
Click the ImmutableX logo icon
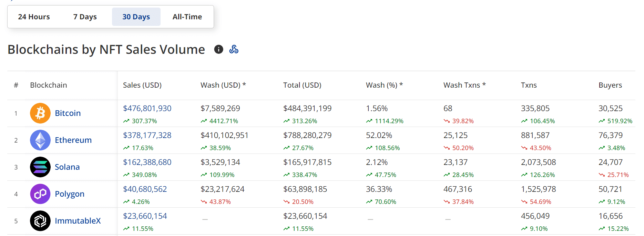40,221
